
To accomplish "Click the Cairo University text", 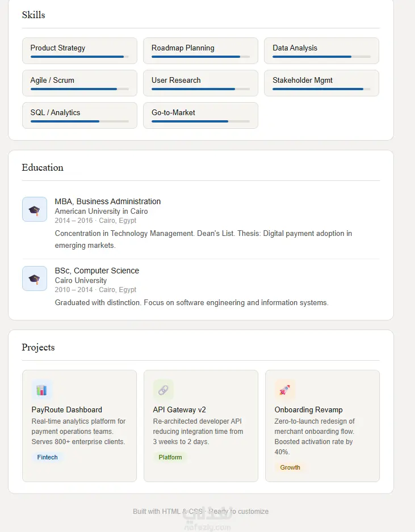I will [81, 280].
